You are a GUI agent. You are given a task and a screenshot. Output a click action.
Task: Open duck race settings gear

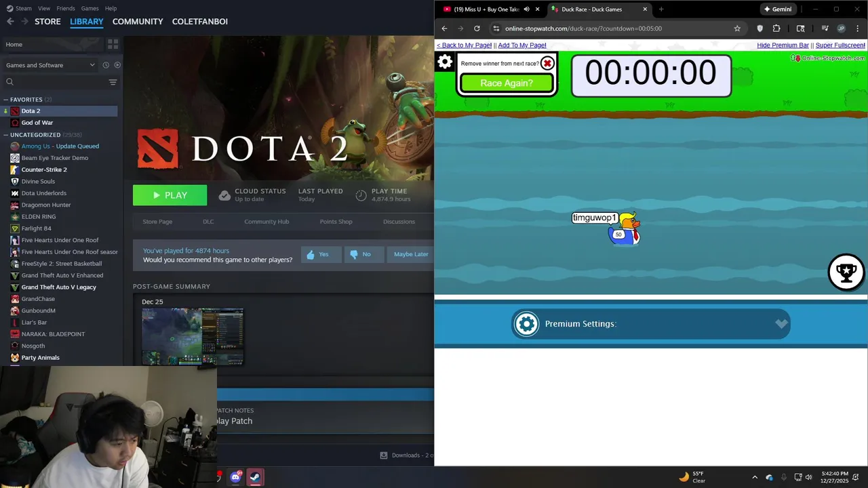click(445, 62)
